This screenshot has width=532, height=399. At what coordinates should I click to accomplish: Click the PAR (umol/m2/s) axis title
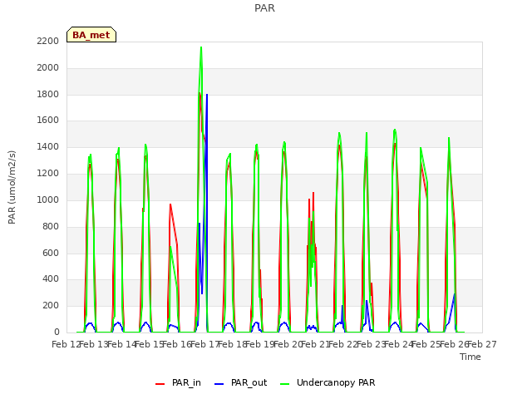click(12, 187)
